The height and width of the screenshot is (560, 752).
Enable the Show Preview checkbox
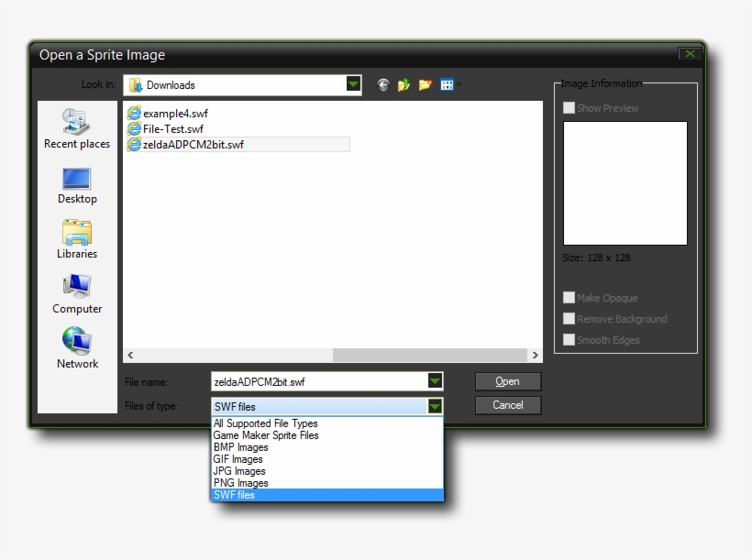coord(569,107)
